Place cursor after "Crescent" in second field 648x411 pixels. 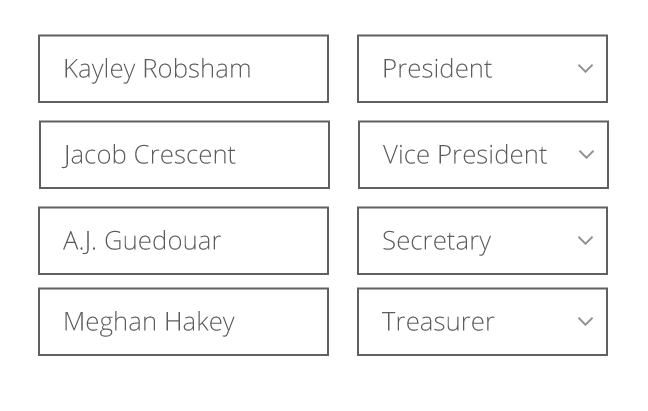[238, 155]
